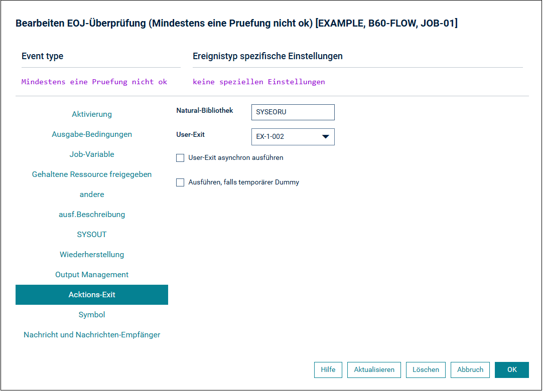The width and height of the screenshot is (543, 392).
Task: Select the Output Management tab
Action: click(x=92, y=275)
